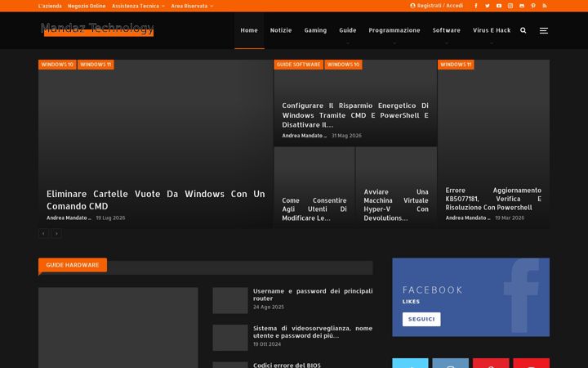588x368 pixels.
Task: Click the date 19 Mar 2026
Action: click(510, 218)
